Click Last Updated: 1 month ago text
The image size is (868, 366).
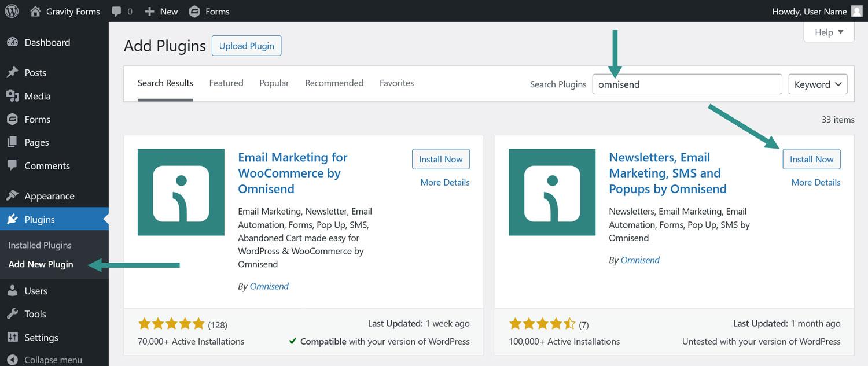[x=787, y=324]
